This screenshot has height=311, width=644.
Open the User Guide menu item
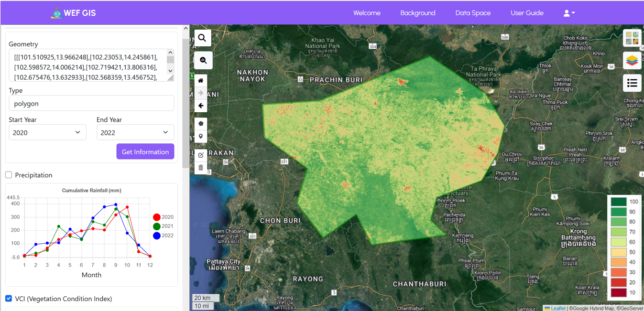click(x=527, y=13)
